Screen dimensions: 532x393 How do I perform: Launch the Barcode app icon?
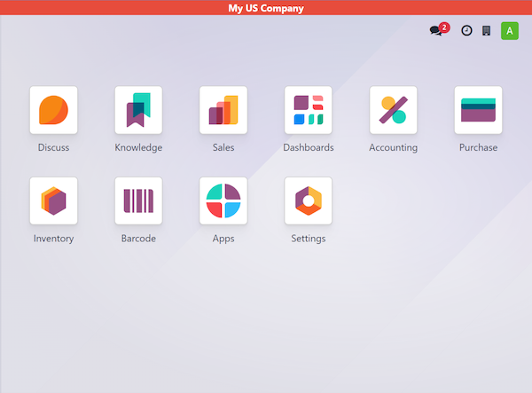pyautogui.click(x=138, y=200)
